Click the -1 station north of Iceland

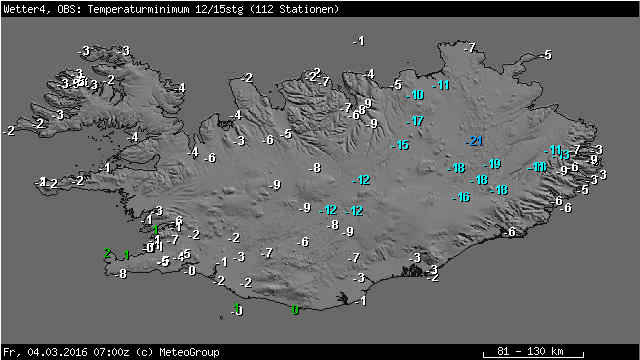[x=359, y=41]
